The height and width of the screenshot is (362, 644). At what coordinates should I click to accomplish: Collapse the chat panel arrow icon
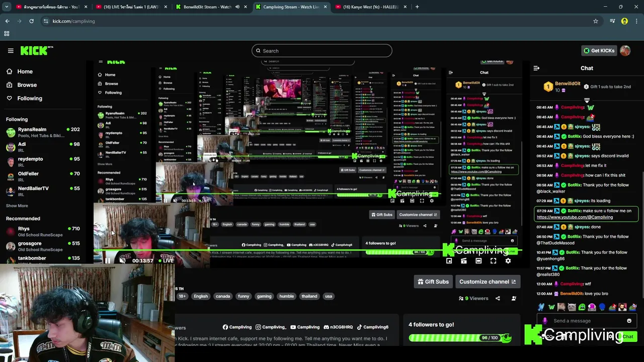(x=536, y=68)
